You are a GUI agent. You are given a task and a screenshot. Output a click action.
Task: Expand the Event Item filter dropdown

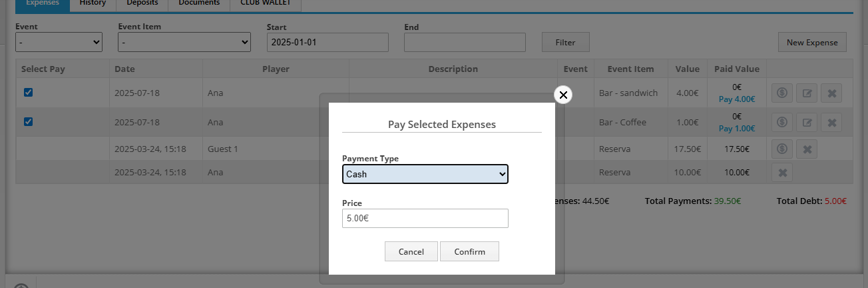pos(184,43)
